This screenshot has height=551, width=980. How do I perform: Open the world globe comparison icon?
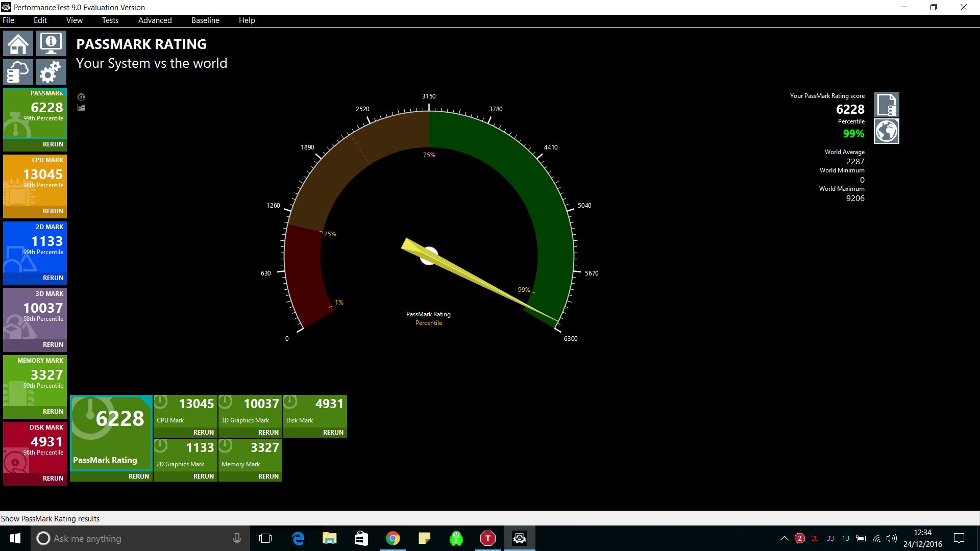coord(887,132)
